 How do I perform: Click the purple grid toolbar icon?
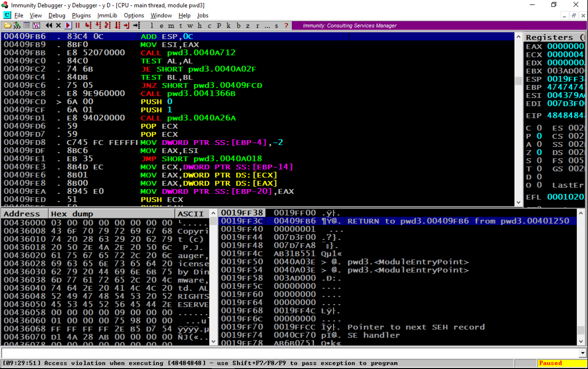click(x=36, y=25)
